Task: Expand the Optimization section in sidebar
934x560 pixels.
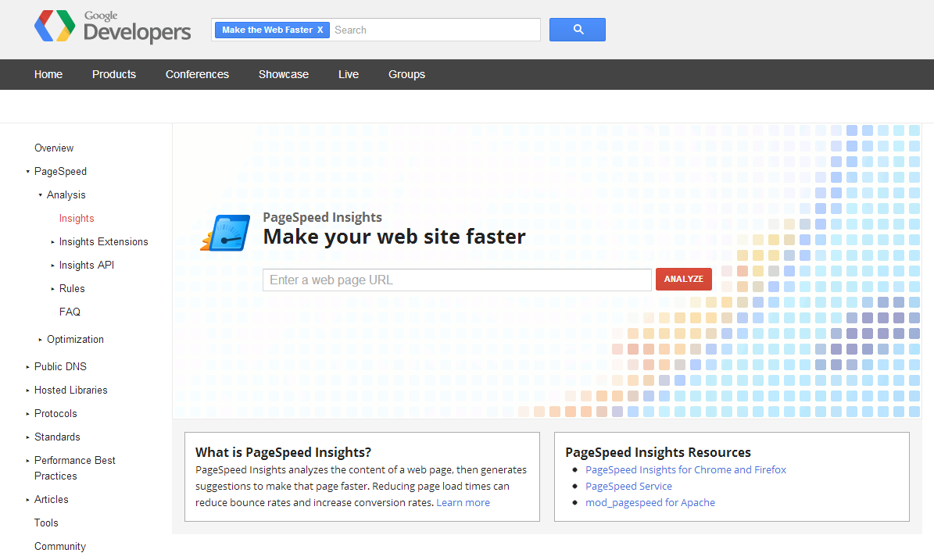Action: (40, 340)
